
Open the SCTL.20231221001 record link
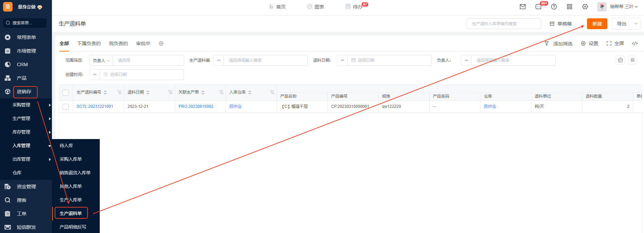coord(95,106)
